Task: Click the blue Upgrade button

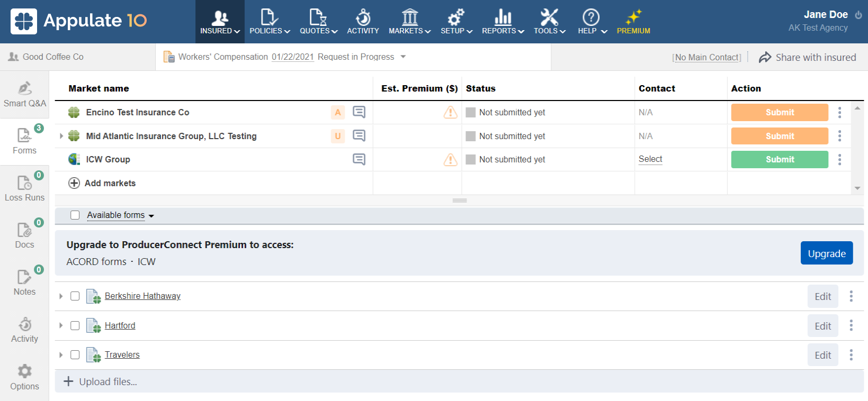Action: [827, 253]
